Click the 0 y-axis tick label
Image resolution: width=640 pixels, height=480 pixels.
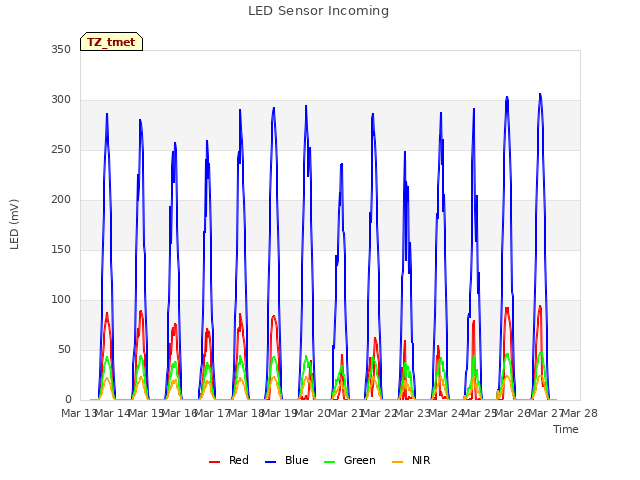point(68,400)
